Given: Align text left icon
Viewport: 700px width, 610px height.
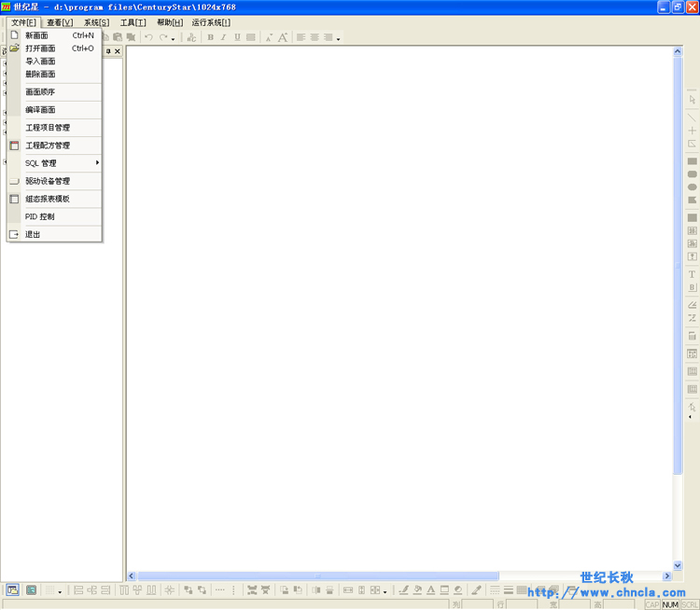Looking at the screenshot, I should coord(301,37).
